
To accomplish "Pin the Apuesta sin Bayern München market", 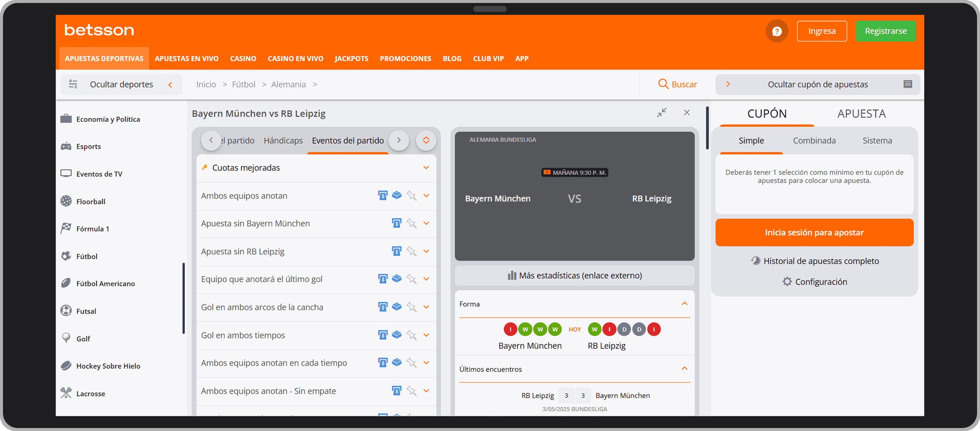I will [x=411, y=223].
